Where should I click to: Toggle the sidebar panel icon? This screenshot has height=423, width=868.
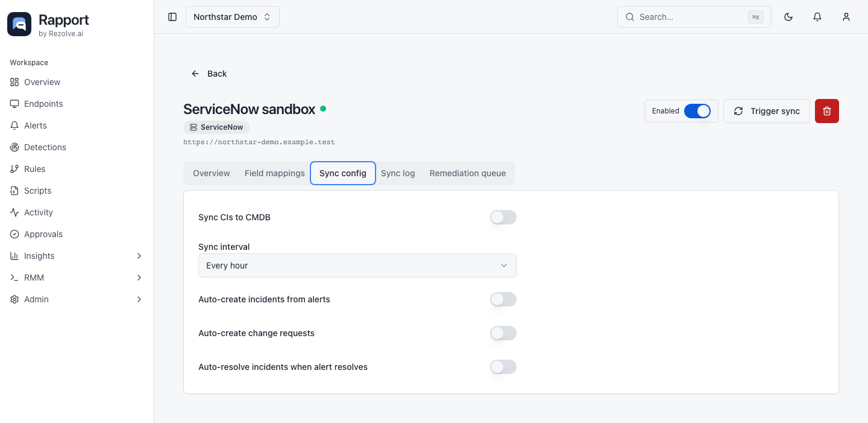pos(172,17)
